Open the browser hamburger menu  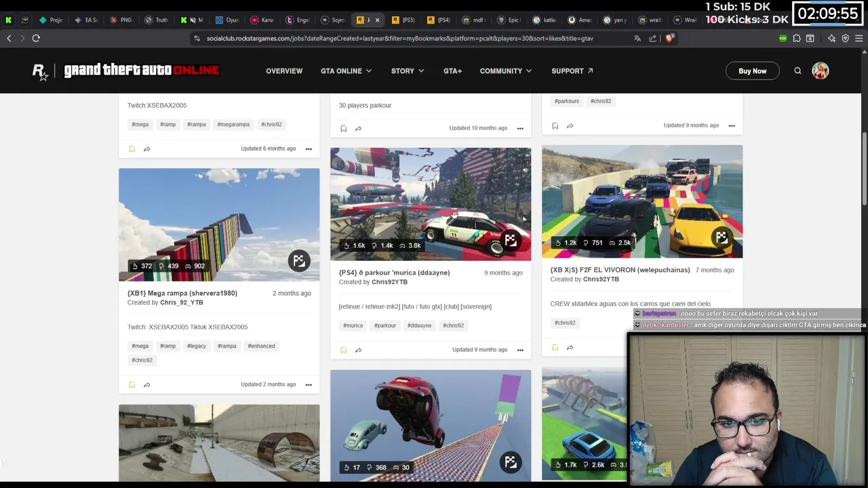point(859,39)
